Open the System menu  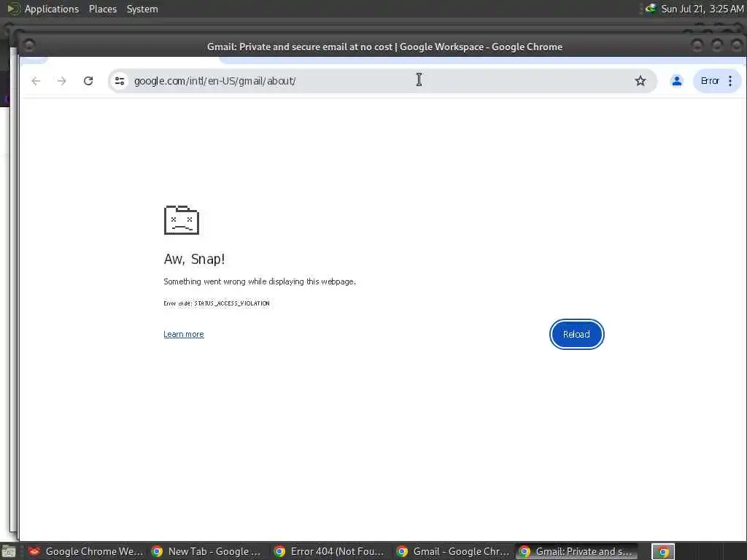(x=142, y=9)
